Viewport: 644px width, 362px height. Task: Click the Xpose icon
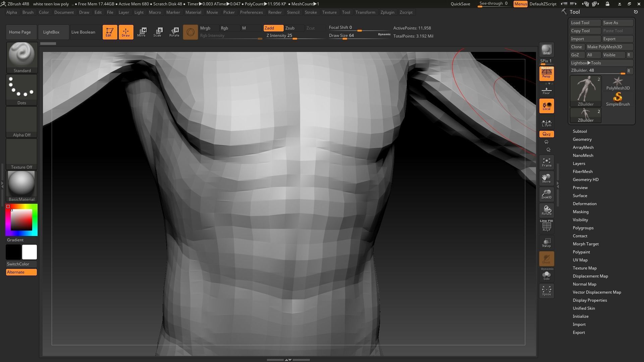[546, 291]
